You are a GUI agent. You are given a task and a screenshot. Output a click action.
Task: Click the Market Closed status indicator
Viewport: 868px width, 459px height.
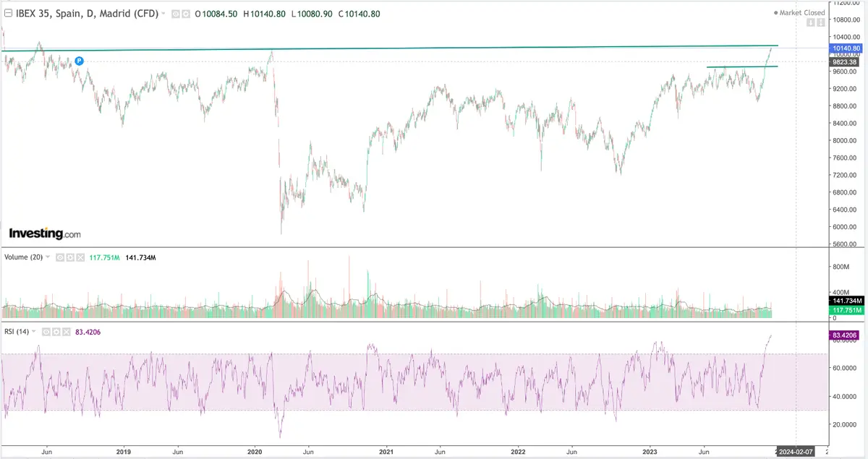coord(798,12)
